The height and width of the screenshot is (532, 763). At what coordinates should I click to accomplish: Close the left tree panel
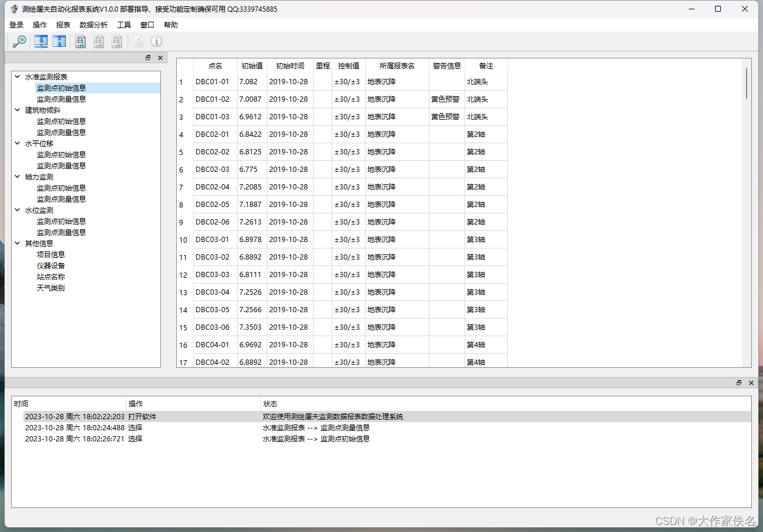point(160,58)
